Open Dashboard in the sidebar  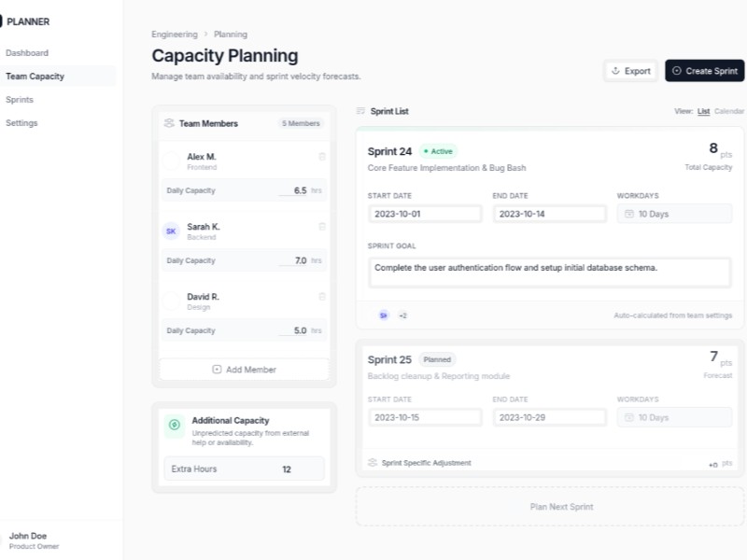(27, 53)
